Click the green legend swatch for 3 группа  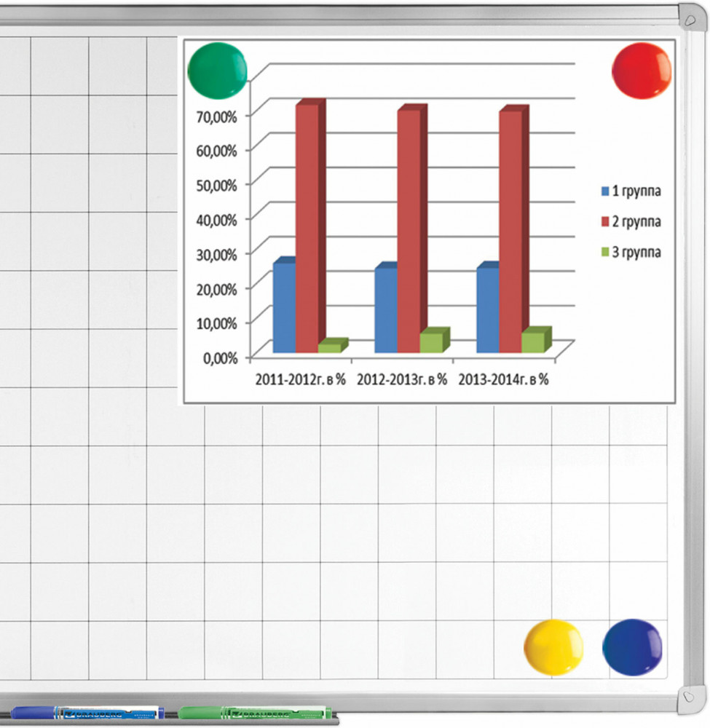point(605,252)
